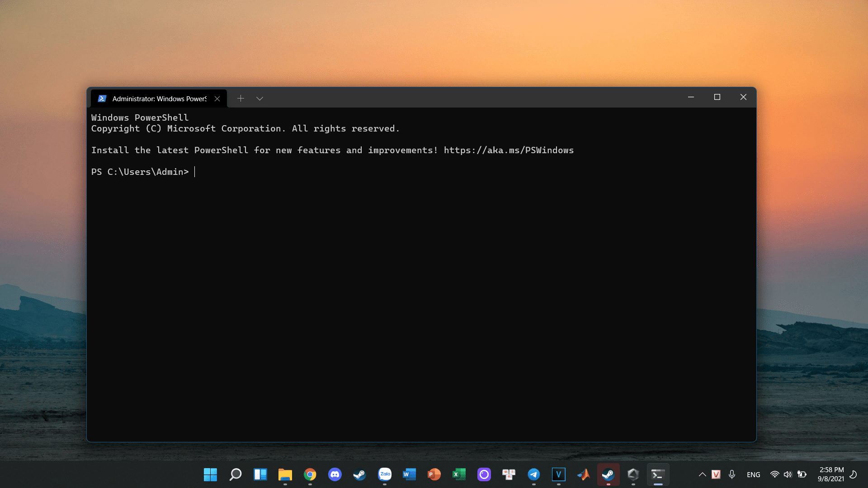Click the 'PS C:\Users\Admin>' prompt line

[140, 172]
